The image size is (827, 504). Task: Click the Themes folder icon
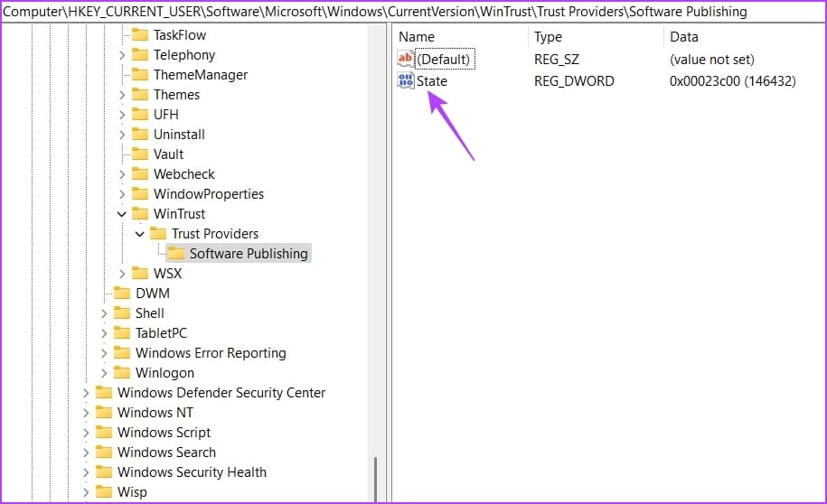[x=140, y=94]
